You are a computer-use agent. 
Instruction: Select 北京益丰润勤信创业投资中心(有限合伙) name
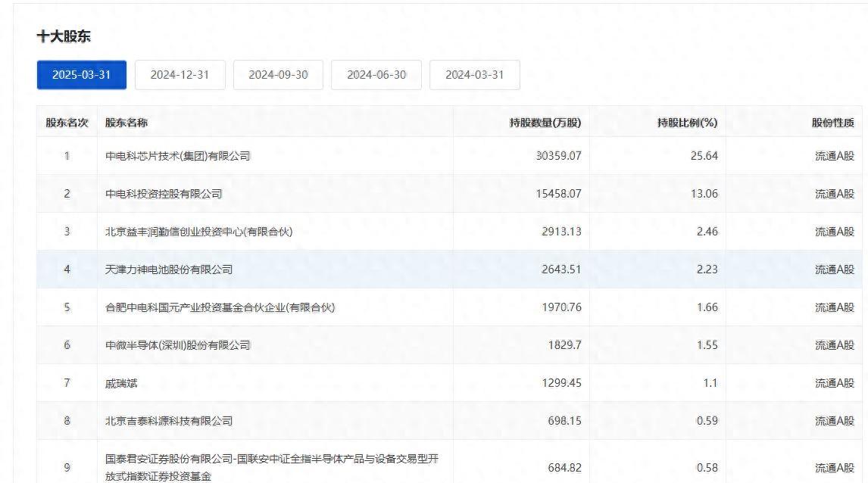[x=198, y=232]
